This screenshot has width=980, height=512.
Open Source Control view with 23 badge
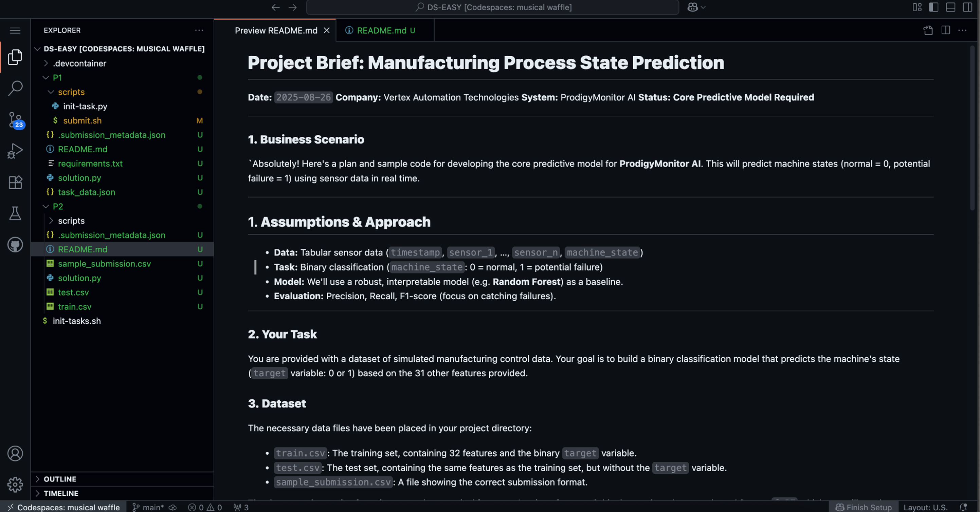[15, 120]
